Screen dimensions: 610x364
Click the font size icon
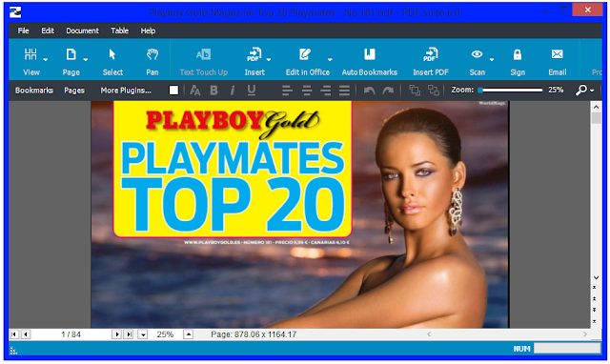(x=194, y=91)
